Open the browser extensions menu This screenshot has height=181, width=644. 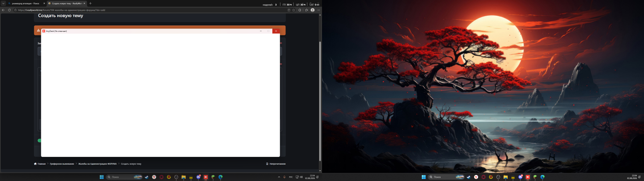click(x=300, y=10)
